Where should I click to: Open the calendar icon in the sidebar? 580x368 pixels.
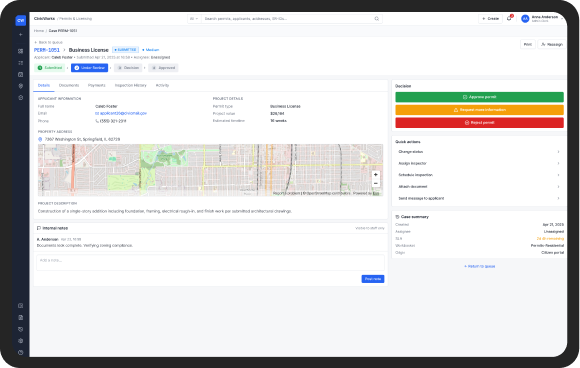(x=21, y=74)
